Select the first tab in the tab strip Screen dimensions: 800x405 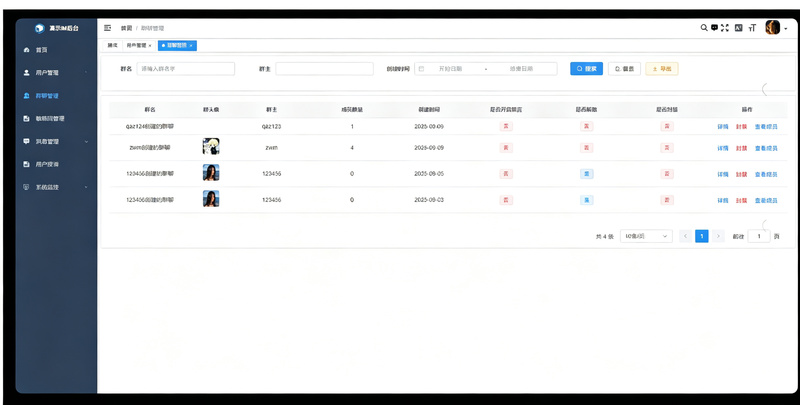[112, 45]
